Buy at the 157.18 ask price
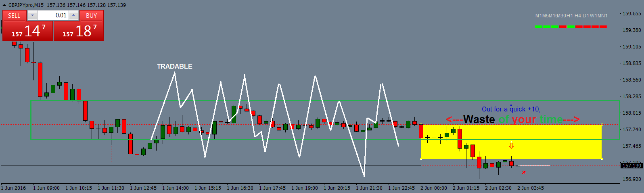This screenshot has width=644, height=193. (x=79, y=31)
